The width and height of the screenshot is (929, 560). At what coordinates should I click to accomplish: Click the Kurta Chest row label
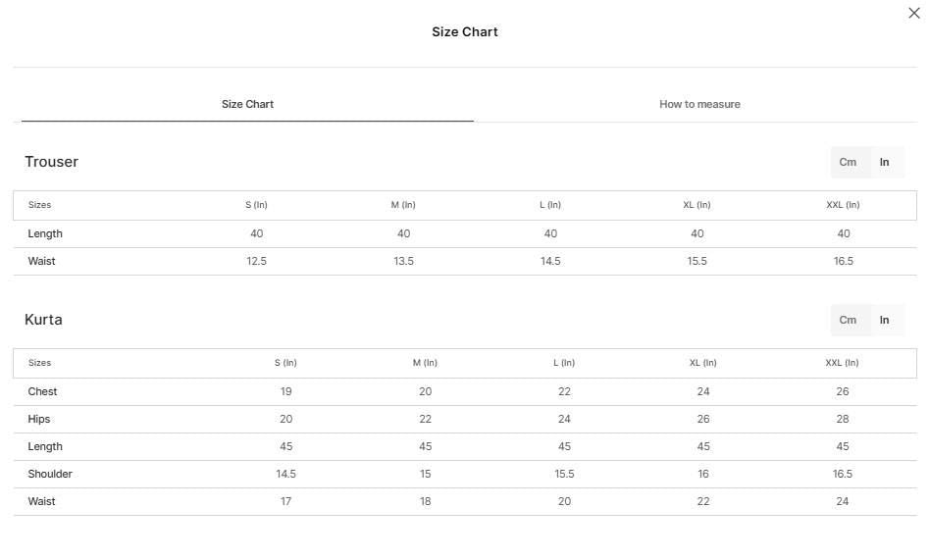point(42,391)
